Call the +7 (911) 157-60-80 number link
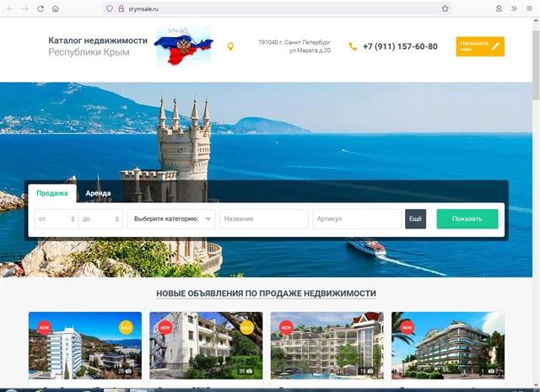The height and width of the screenshot is (392, 540). click(400, 46)
